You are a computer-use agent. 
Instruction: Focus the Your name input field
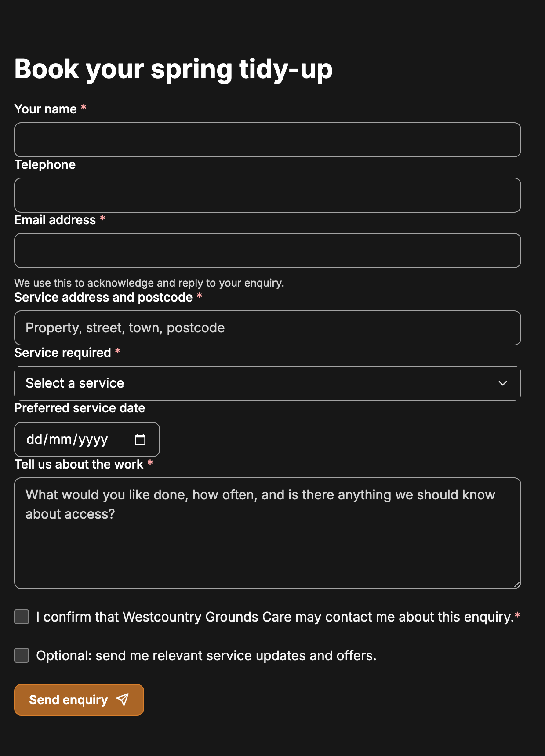click(268, 140)
